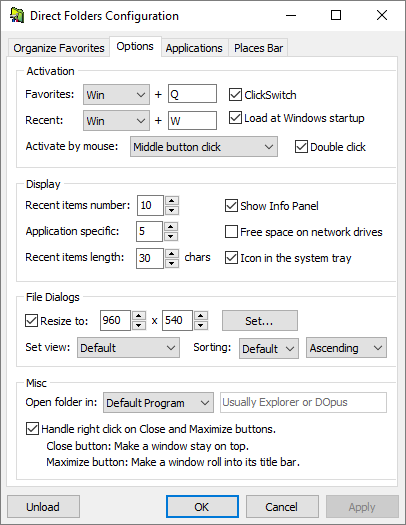The height and width of the screenshot is (525, 406).
Task: Click the resize width field showing 960
Action: tap(115, 320)
